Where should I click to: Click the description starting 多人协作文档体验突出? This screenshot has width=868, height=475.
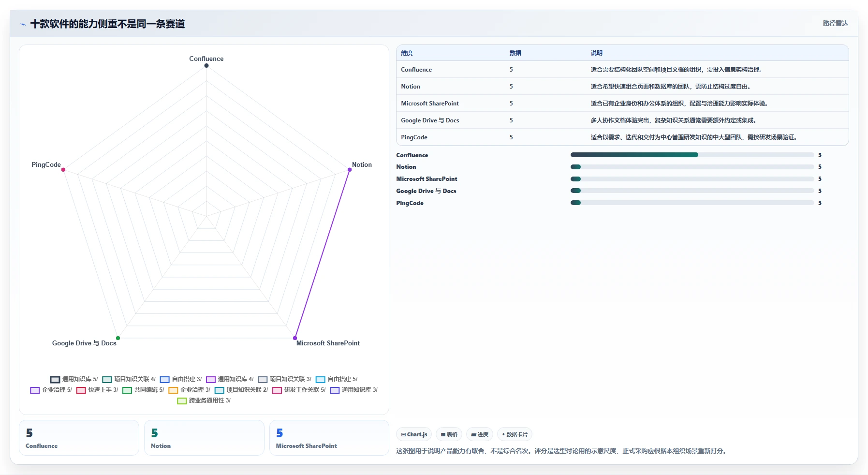pos(675,120)
